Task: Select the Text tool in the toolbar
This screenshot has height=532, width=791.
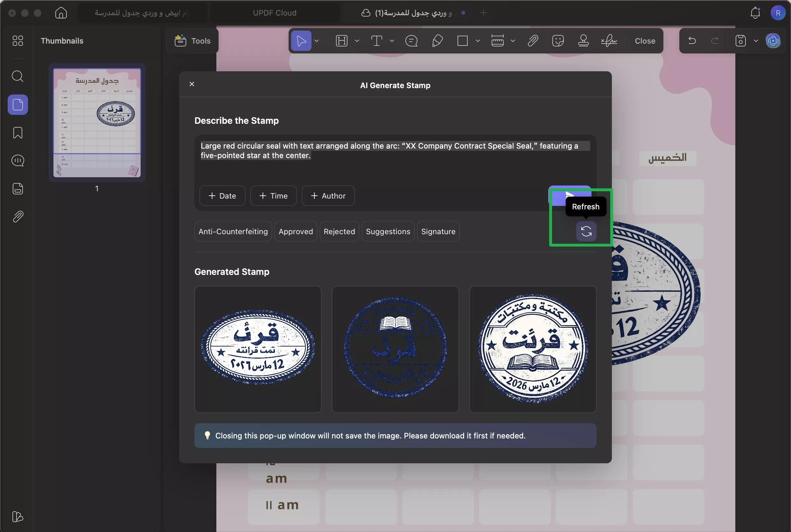Action: coord(376,41)
